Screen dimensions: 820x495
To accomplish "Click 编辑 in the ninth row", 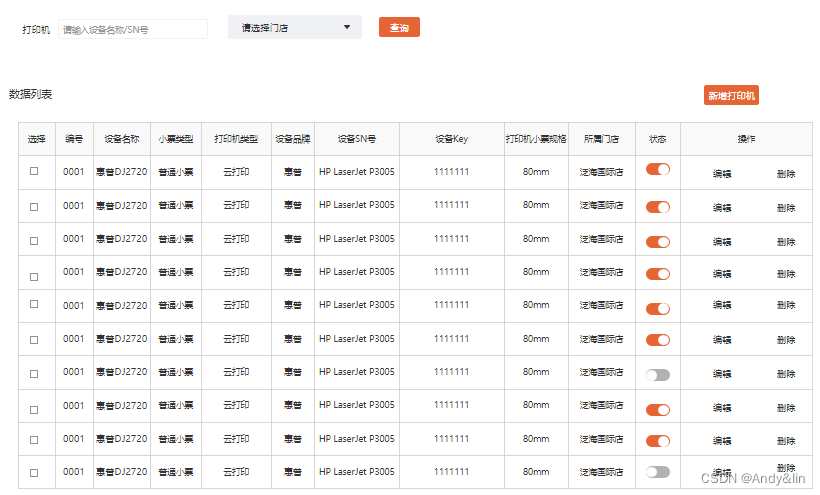I will click(722, 441).
